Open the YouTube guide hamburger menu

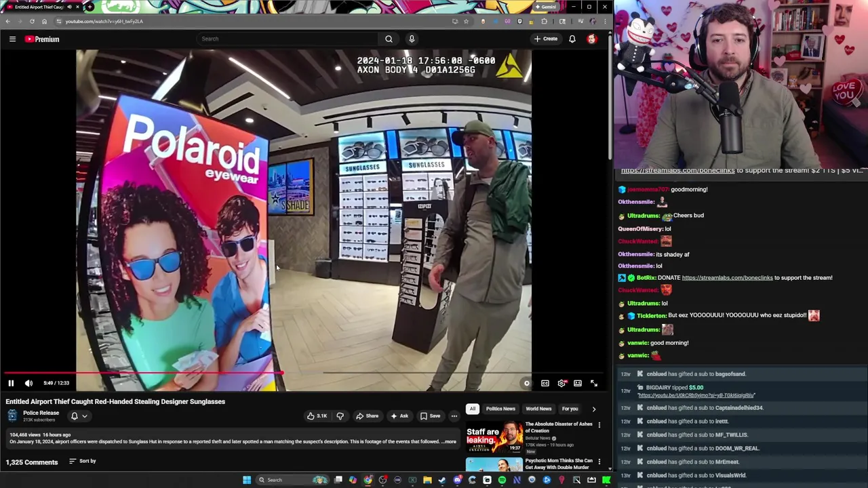(12, 39)
